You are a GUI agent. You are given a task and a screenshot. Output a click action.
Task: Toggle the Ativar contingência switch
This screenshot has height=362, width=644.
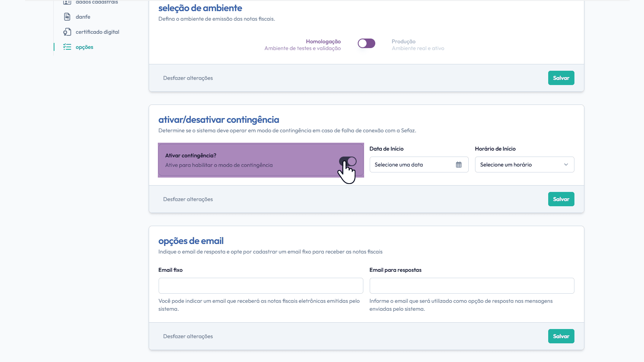pyautogui.click(x=348, y=161)
